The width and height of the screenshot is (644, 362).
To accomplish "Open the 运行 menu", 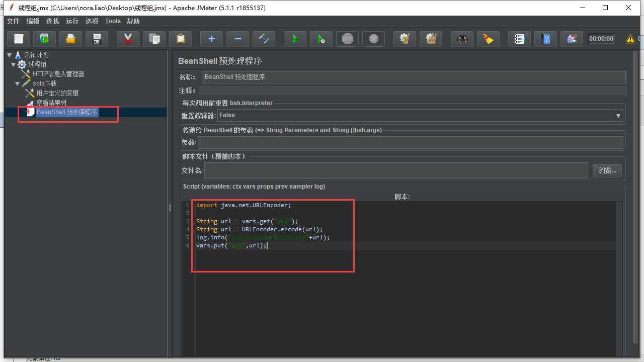I will (x=72, y=21).
